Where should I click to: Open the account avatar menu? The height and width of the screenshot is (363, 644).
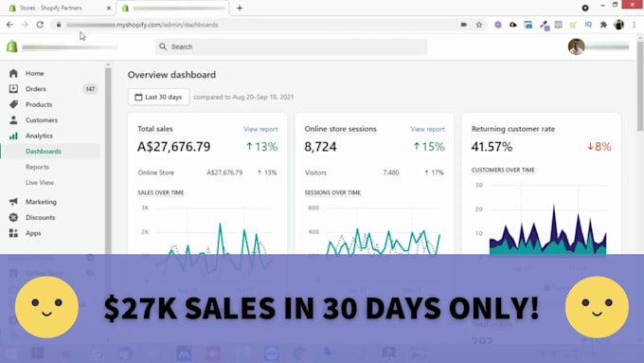click(x=576, y=46)
